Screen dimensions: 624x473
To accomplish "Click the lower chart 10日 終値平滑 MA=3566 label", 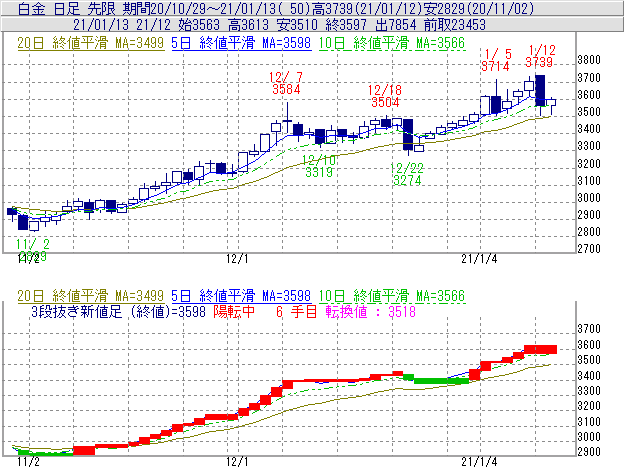I will [x=392, y=296].
